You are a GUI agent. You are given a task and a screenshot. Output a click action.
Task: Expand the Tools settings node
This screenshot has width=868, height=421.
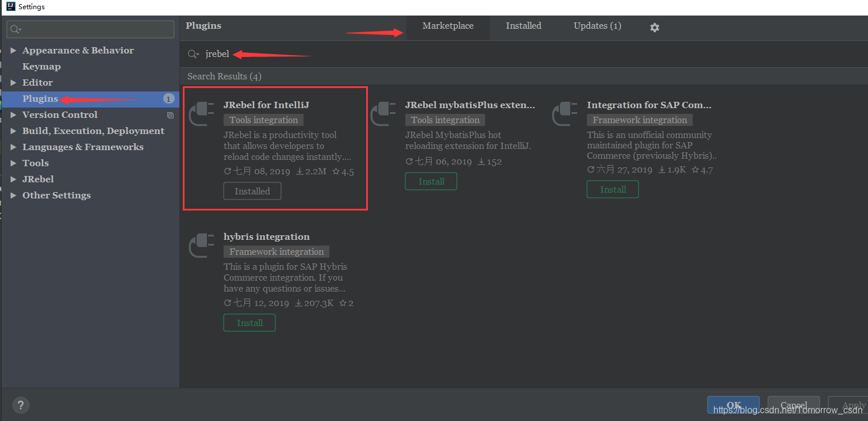(x=13, y=163)
